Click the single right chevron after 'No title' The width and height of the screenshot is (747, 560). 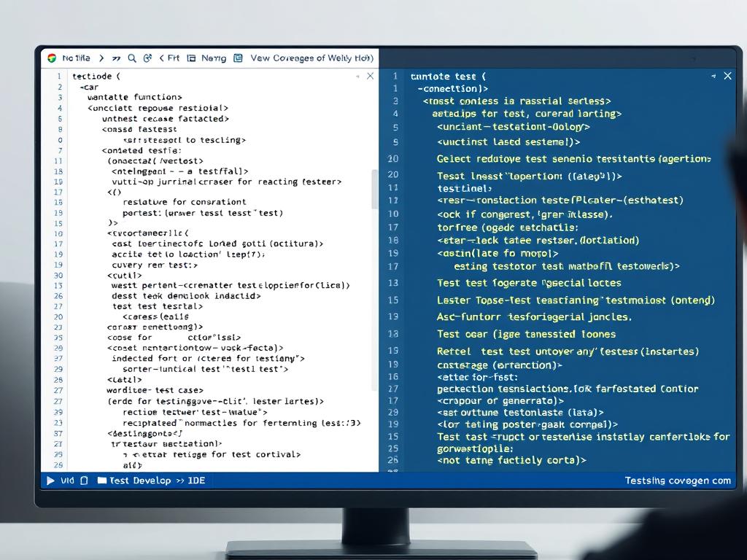pyautogui.click(x=101, y=58)
